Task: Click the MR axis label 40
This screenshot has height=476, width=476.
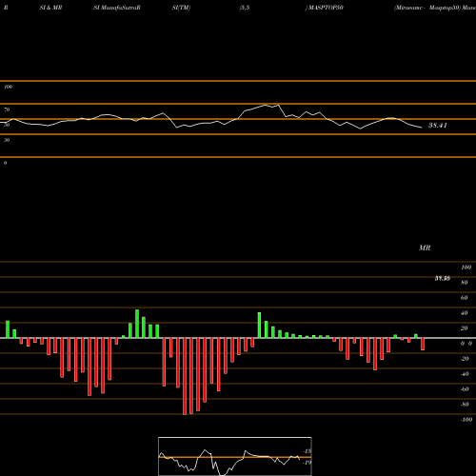Action: coord(465,313)
